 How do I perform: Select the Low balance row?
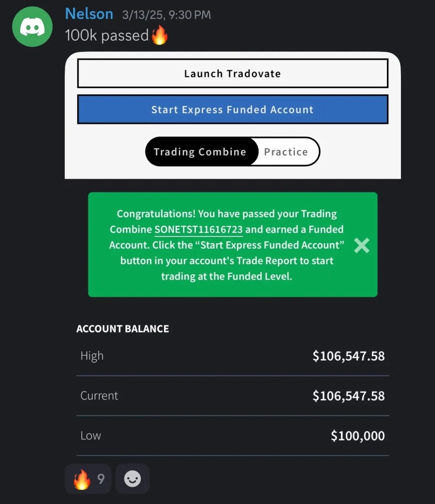233,436
